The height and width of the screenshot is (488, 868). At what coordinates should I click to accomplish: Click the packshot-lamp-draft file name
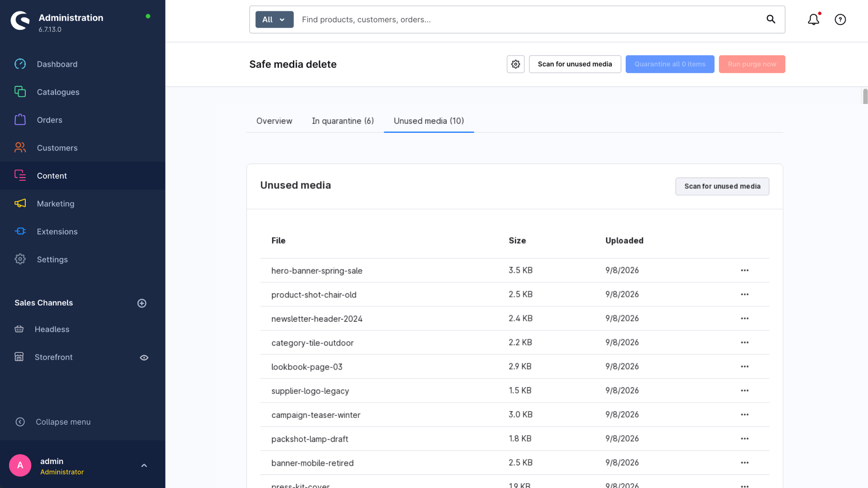click(310, 439)
